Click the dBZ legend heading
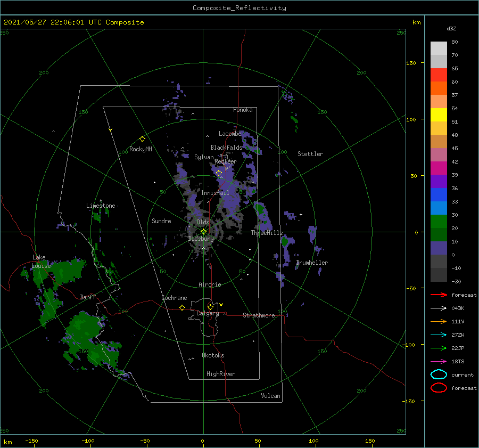Viewport: 479px width, 448px height. click(x=451, y=28)
